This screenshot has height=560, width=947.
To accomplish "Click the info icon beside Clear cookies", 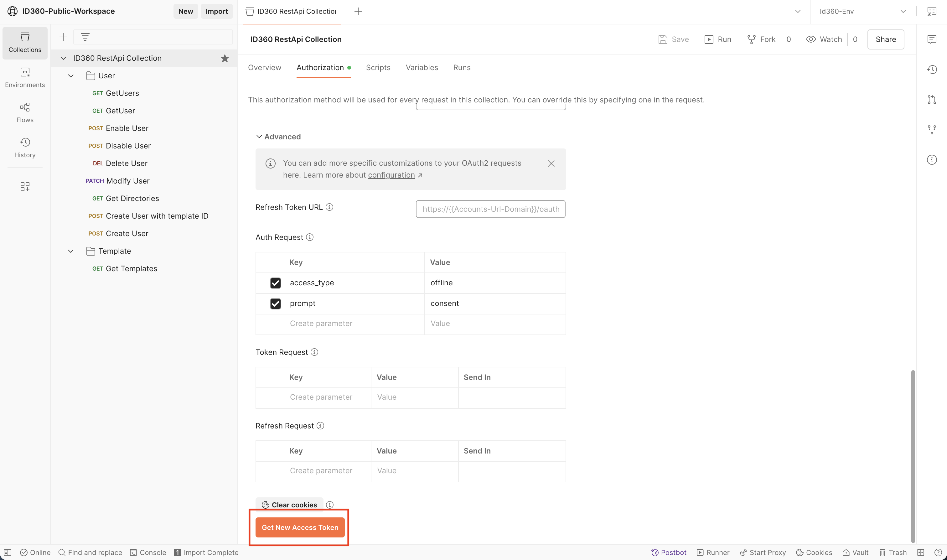I will tap(330, 505).
